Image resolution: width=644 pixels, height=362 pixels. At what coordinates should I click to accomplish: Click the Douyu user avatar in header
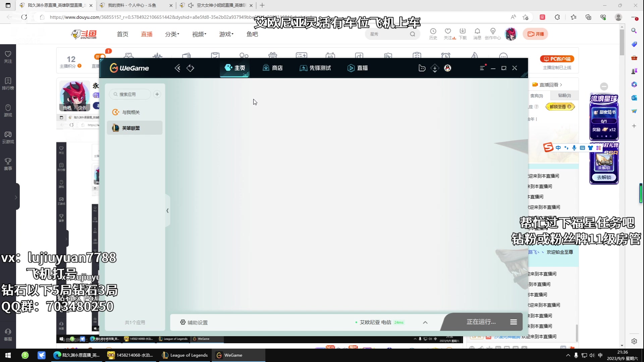[x=511, y=34]
